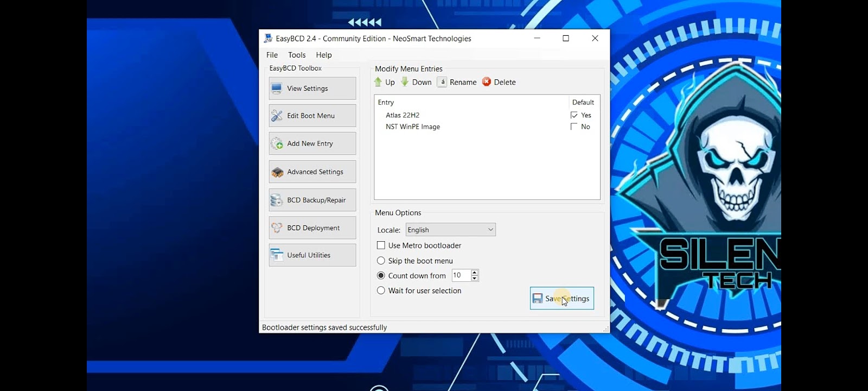Image resolution: width=868 pixels, height=391 pixels.
Task: Click the countdown seconds field
Action: [461, 275]
